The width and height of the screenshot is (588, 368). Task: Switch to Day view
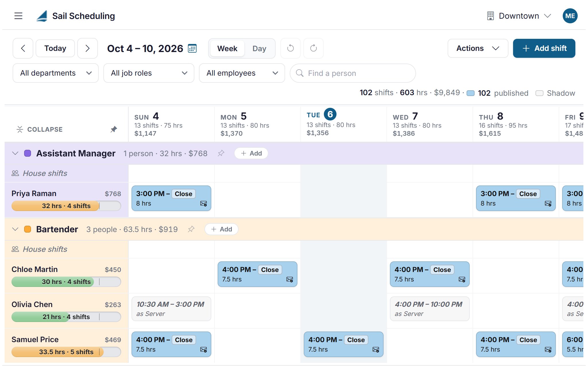(x=259, y=48)
